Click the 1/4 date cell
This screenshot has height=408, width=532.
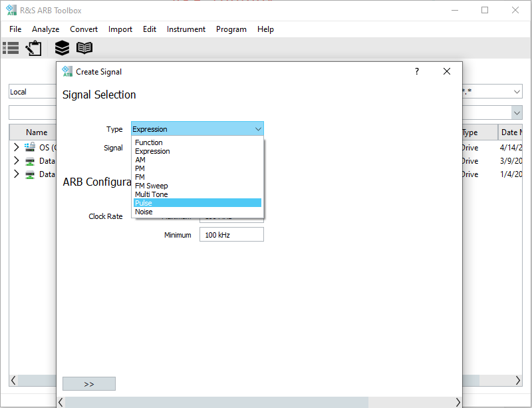[511, 174]
